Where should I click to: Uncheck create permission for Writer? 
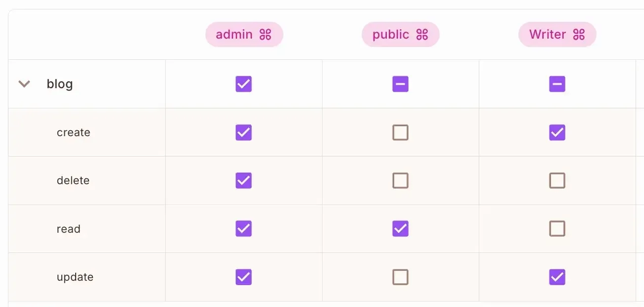557,132
